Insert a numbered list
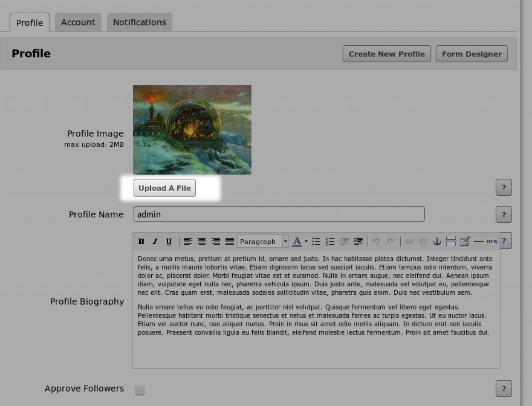The height and width of the screenshot is (406, 532). click(x=330, y=241)
